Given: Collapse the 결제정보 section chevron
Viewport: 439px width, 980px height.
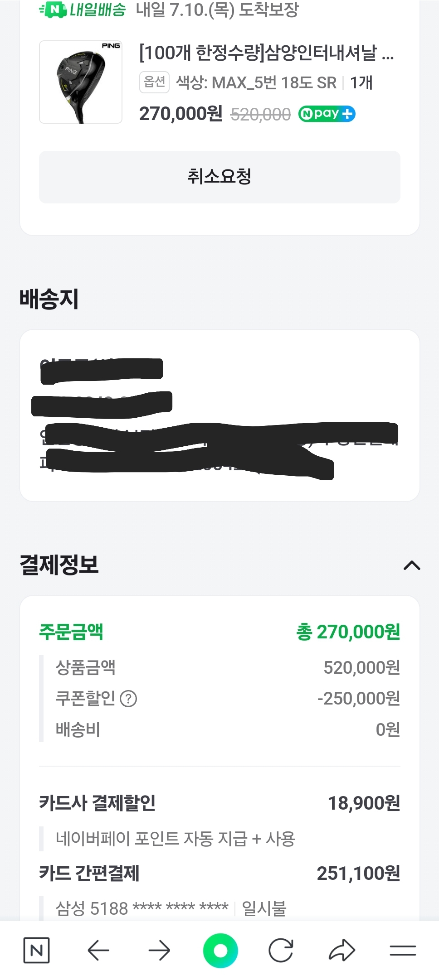Looking at the screenshot, I should click(412, 565).
